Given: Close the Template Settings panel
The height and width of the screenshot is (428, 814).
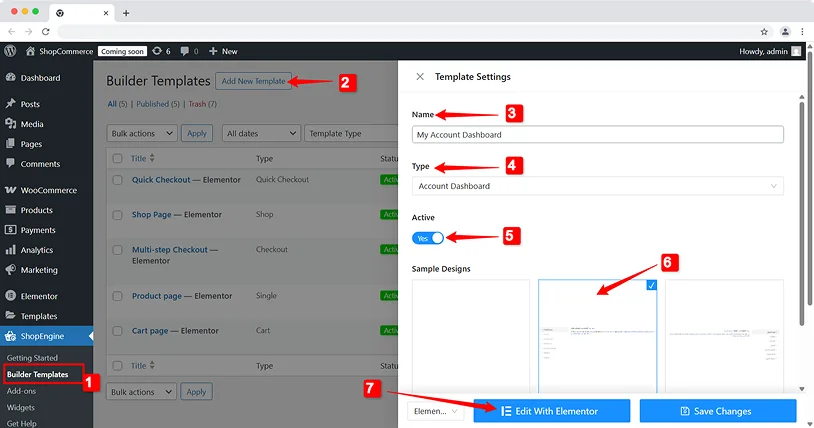Looking at the screenshot, I should pyautogui.click(x=420, y=77).
